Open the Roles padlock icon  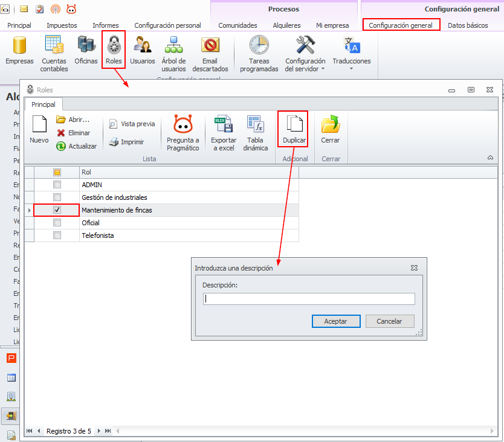(x=114, y=45)
